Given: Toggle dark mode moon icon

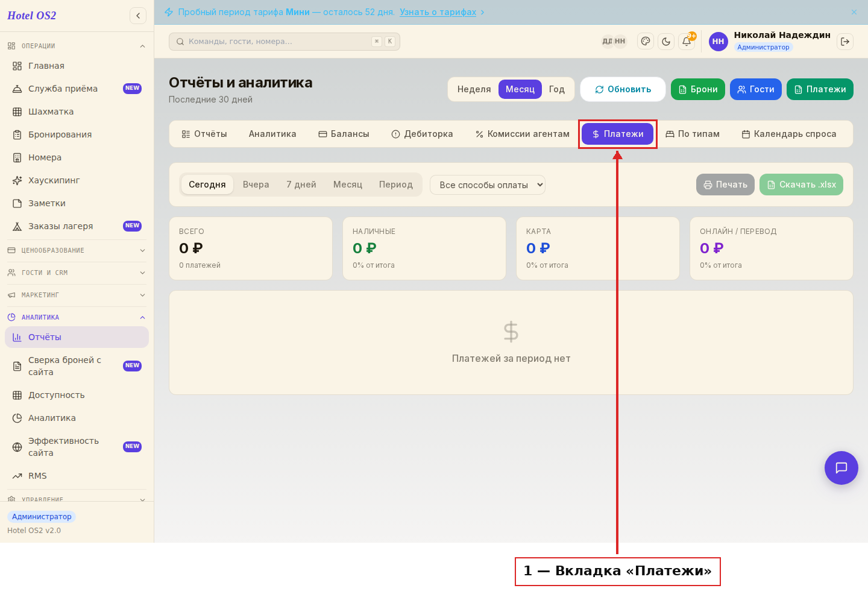Looking at the screenshot, I should click(x=666, y=42).
